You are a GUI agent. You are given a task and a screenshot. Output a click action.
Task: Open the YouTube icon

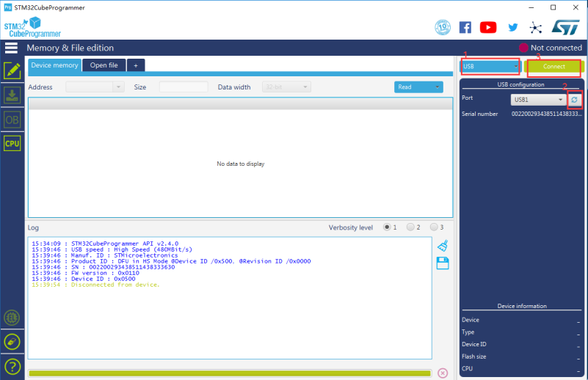[x=488, y=27]
